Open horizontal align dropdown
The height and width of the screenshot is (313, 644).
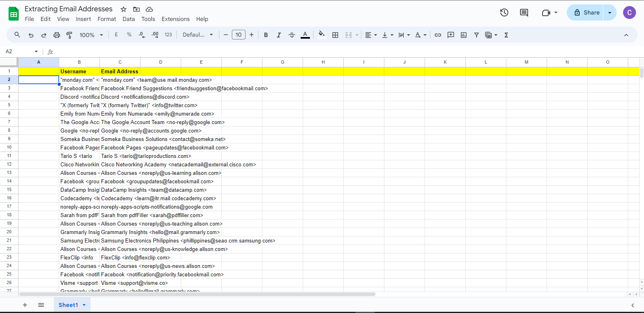[371, 35]
